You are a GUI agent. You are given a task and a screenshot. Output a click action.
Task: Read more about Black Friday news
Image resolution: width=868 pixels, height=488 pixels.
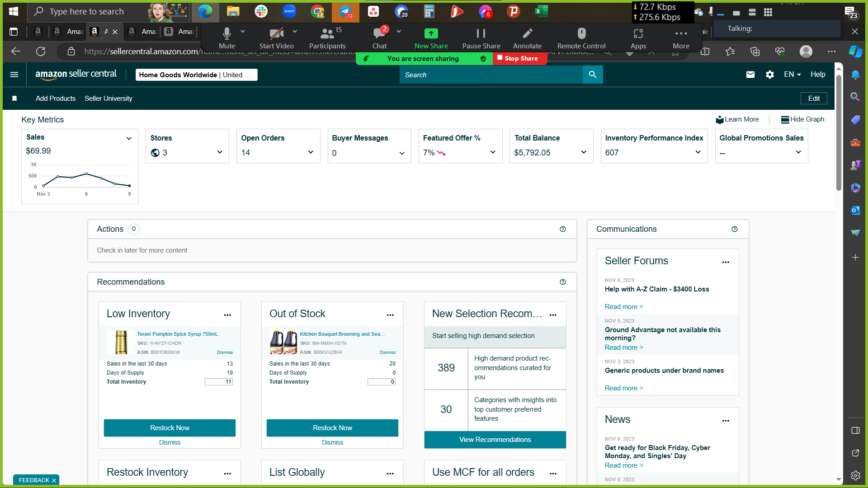pyautogui.click(x=624, y=465)
